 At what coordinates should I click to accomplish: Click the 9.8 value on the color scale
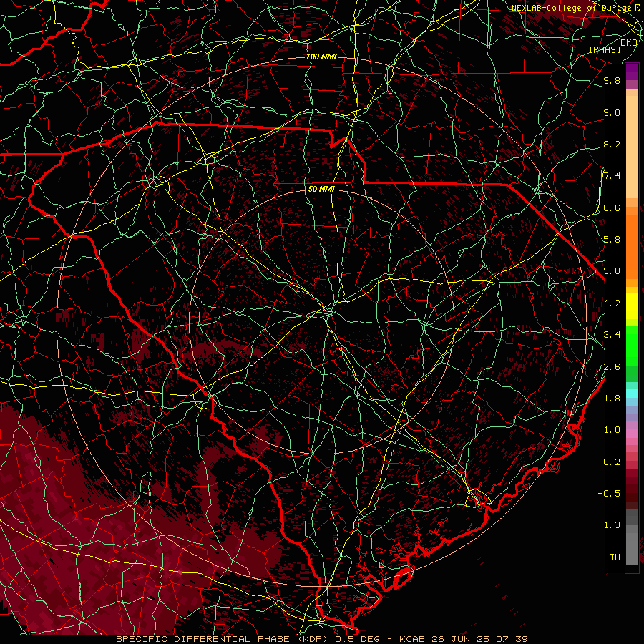pyautogui.click(x=612, y=80)
